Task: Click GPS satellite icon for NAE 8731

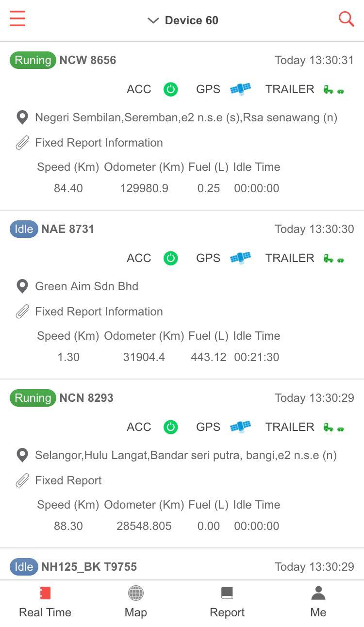Action: pos(240,258)
